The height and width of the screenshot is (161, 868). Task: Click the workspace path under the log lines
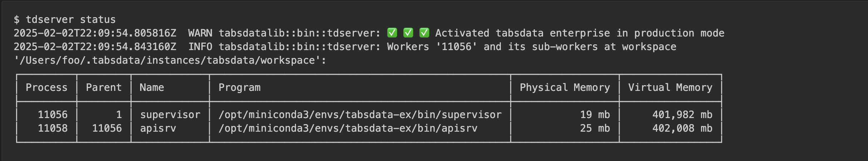(170, 60)
